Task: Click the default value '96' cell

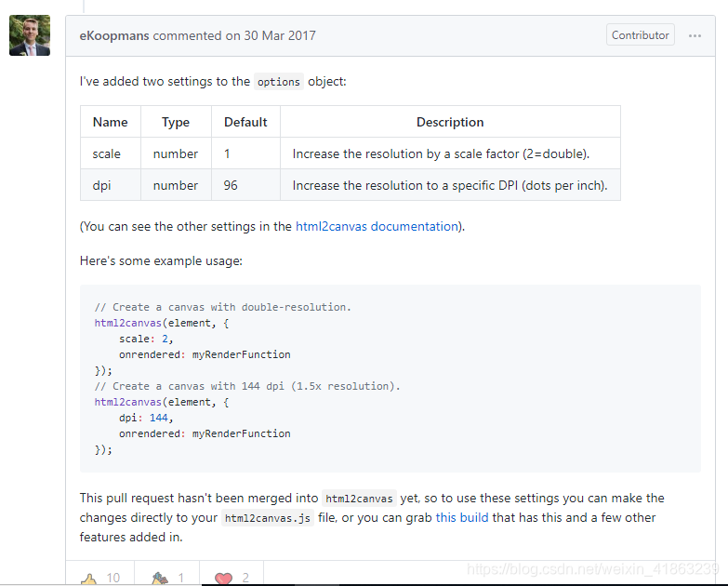Action: coord(245,185)
